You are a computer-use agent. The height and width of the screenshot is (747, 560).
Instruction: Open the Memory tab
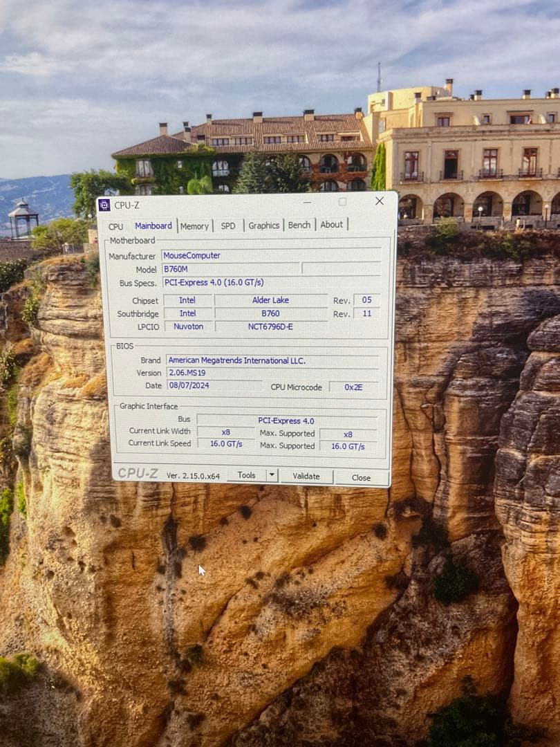[194, 226]
